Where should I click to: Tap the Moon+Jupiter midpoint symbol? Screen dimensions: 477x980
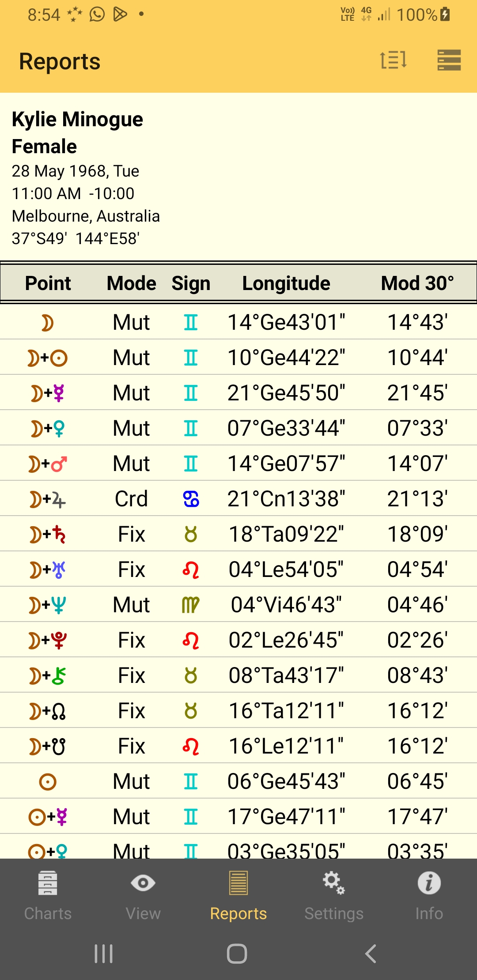pyautogui.click(x=48, y=499)
